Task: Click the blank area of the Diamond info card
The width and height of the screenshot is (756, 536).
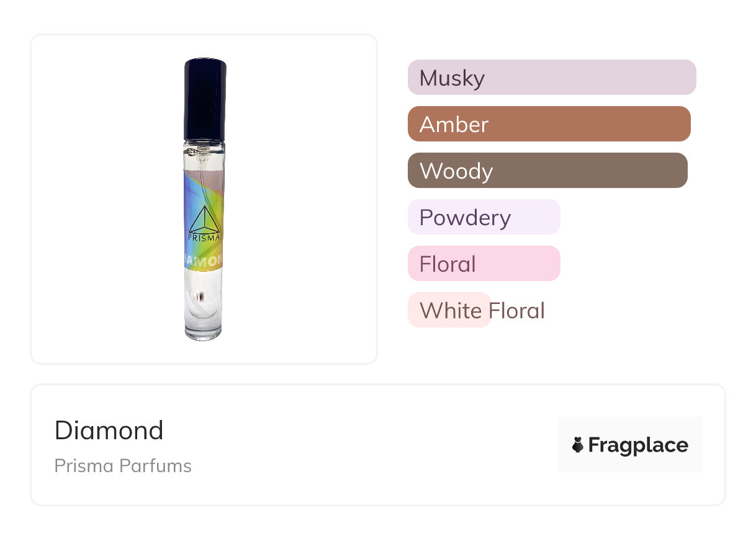Action: [372, 445]
